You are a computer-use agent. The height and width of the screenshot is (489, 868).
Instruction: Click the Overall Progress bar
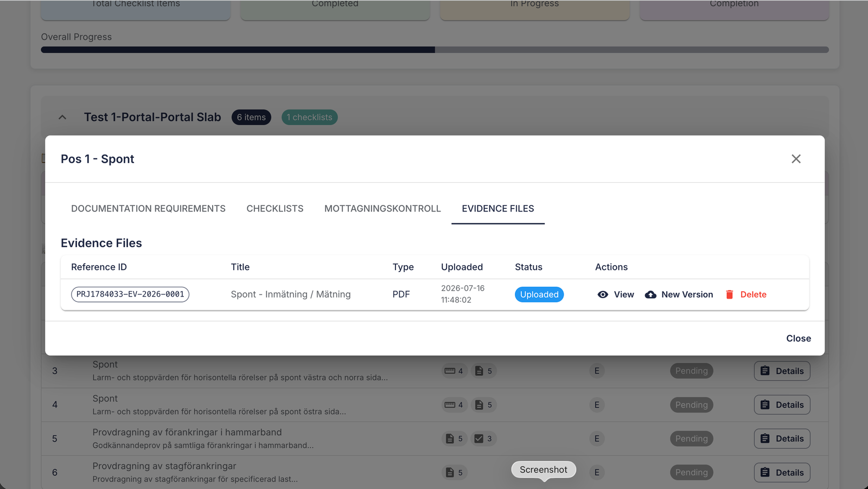click(435, 50)
